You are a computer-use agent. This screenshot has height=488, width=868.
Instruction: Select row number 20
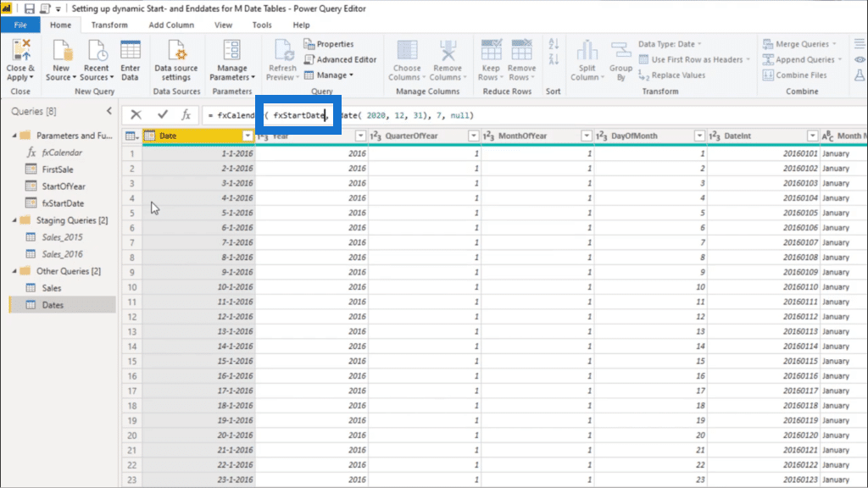coord(131,435)
